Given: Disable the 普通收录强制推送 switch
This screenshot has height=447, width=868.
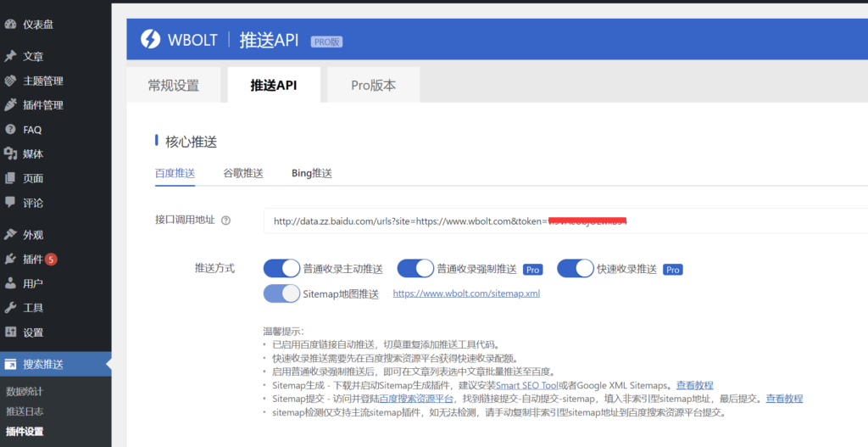Looking at the screenshot, I should 415,269.
